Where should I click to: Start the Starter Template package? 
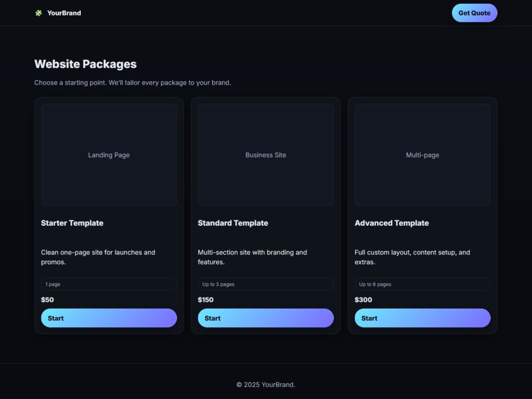pyautogui.click(x=109, y=318)
